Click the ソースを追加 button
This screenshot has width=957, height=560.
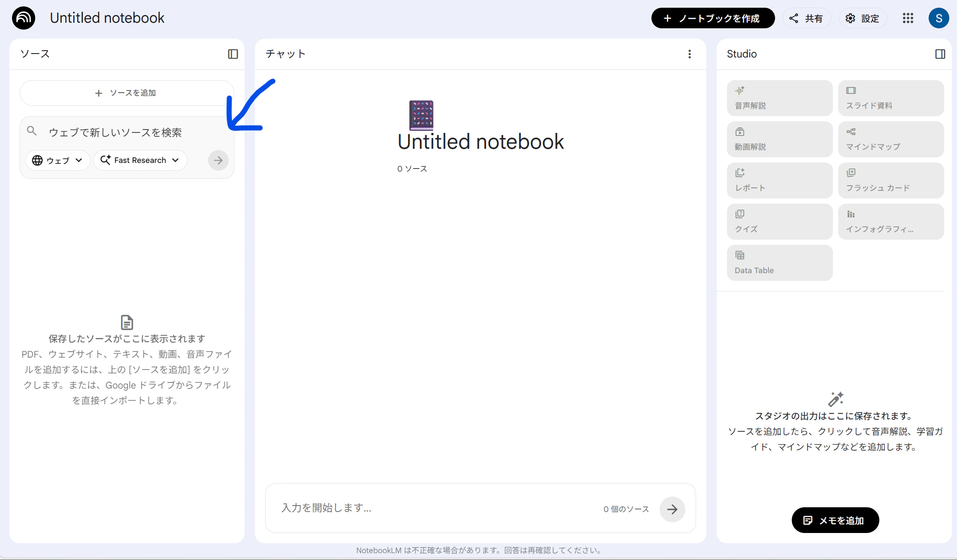click(127, 93)
